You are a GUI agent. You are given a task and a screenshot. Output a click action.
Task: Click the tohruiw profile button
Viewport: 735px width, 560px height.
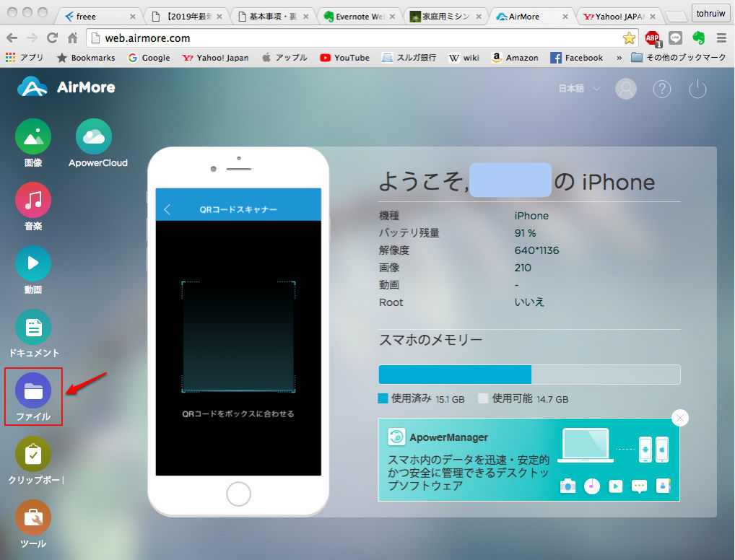coord(710,14)
